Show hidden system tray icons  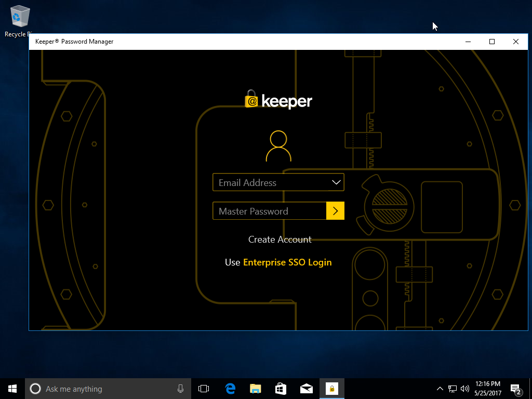point(440,389)
